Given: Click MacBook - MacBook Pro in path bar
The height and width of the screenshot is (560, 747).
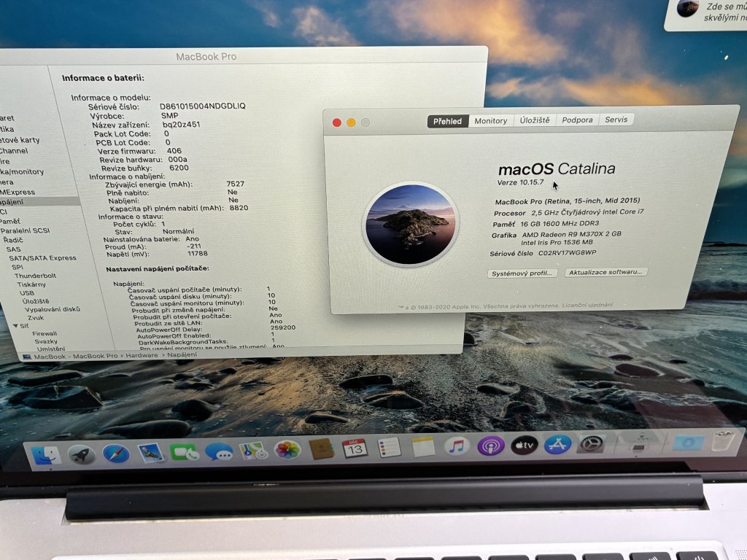Looking at the screenshot, I should [75, 356].
